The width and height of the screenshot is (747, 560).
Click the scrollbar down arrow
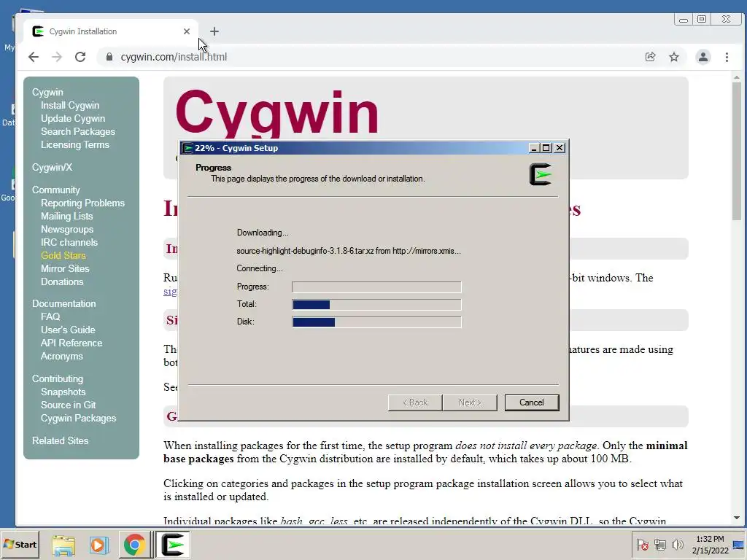click(737, 518)
